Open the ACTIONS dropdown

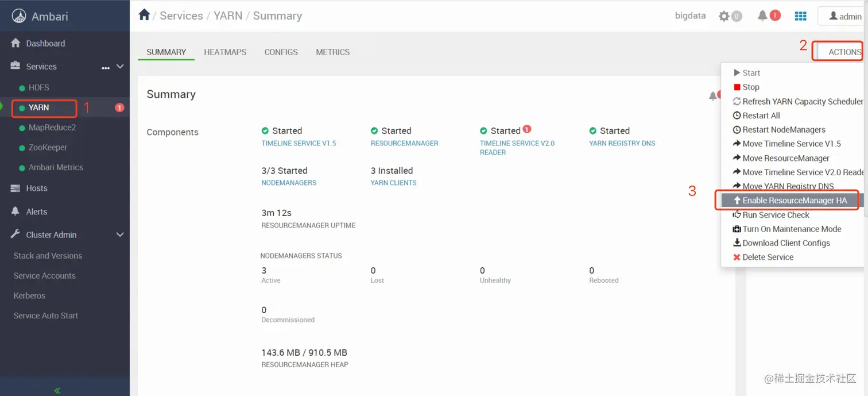840,52
